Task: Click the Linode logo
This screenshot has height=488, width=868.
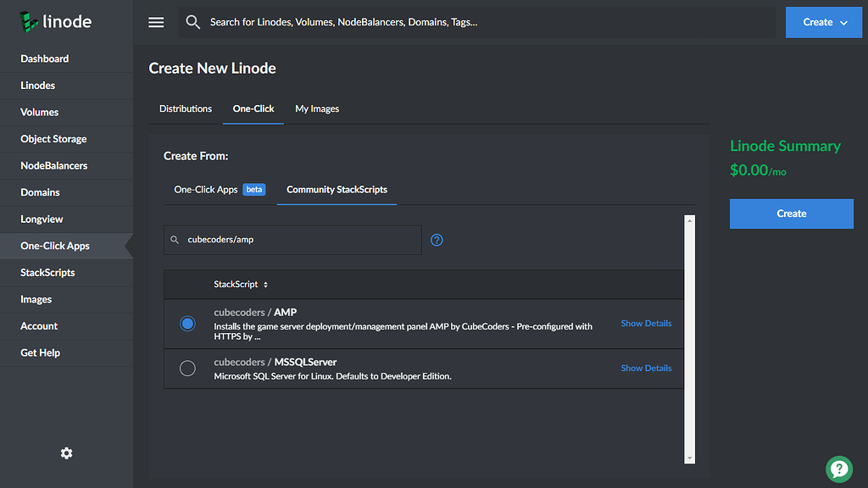Action: click(x=55, y=22)
